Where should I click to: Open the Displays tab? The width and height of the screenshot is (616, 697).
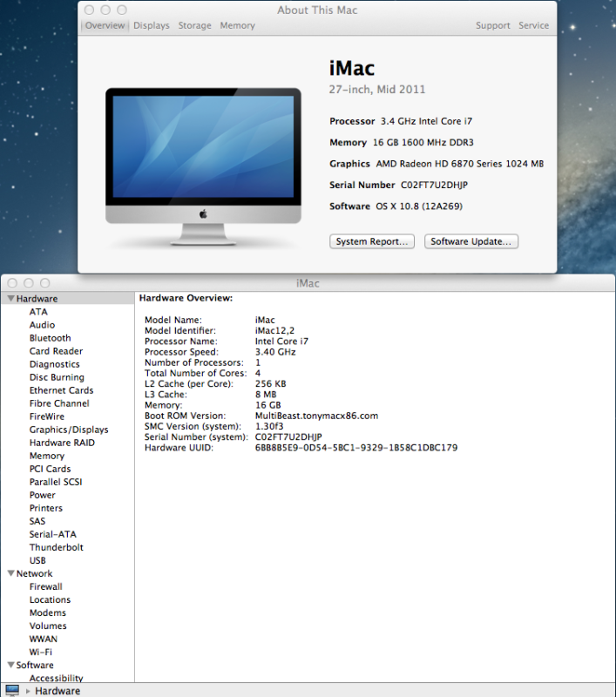[152, 25]
